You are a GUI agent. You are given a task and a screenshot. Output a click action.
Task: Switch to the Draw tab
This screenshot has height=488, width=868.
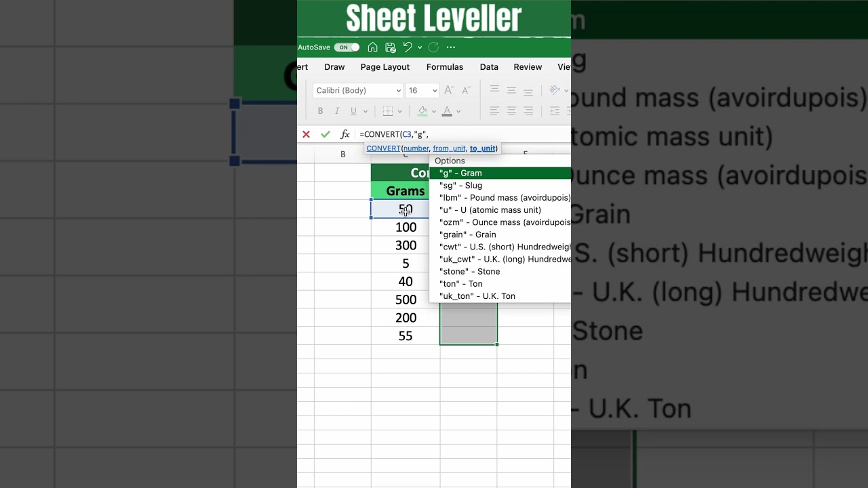334,67
